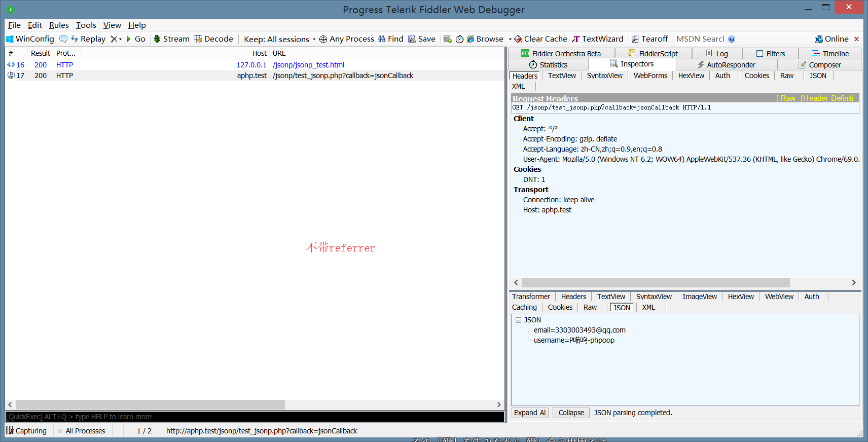
Task: Expand the Remove X dropdown arrow
Action: (121, 39)
